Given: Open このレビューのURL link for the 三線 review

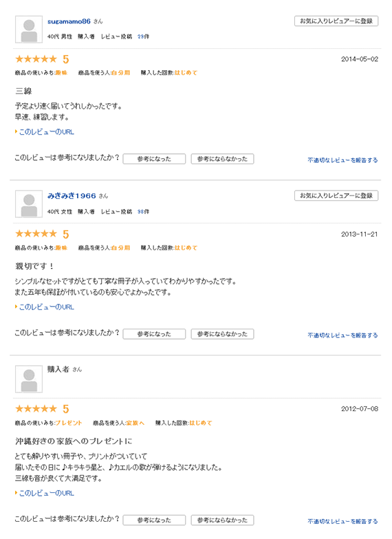Looking at the screenshot, I should coord(45,132).
